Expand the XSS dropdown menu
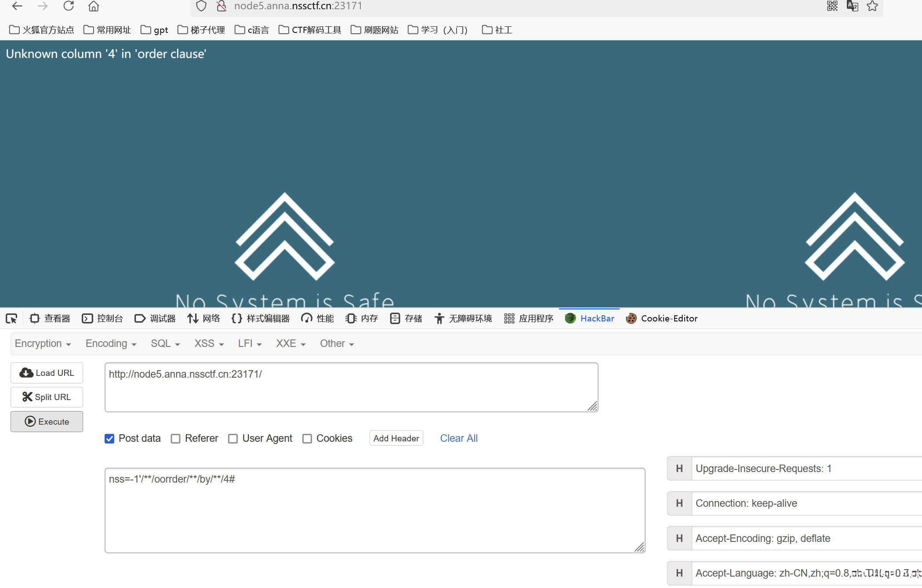922x588 pixels. (209, 343)
